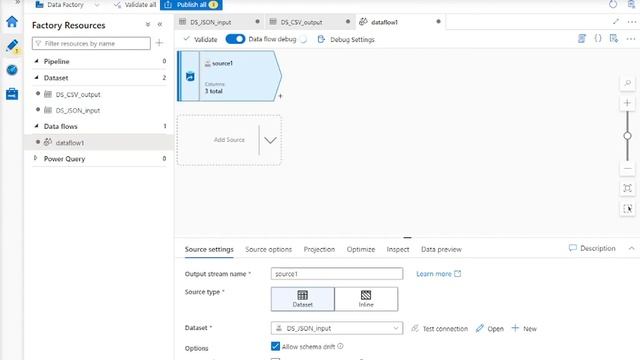Open the Home hub in left sidebar
Screen dimensions: 640x360
coord(12,21)
